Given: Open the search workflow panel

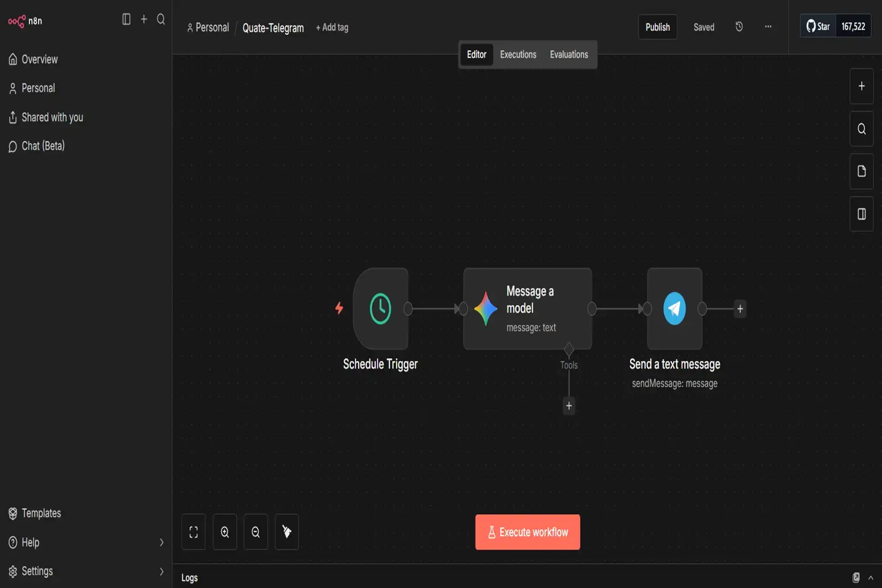Looking at the screenshot, I should pyautogui.click(x=861, y=128).
